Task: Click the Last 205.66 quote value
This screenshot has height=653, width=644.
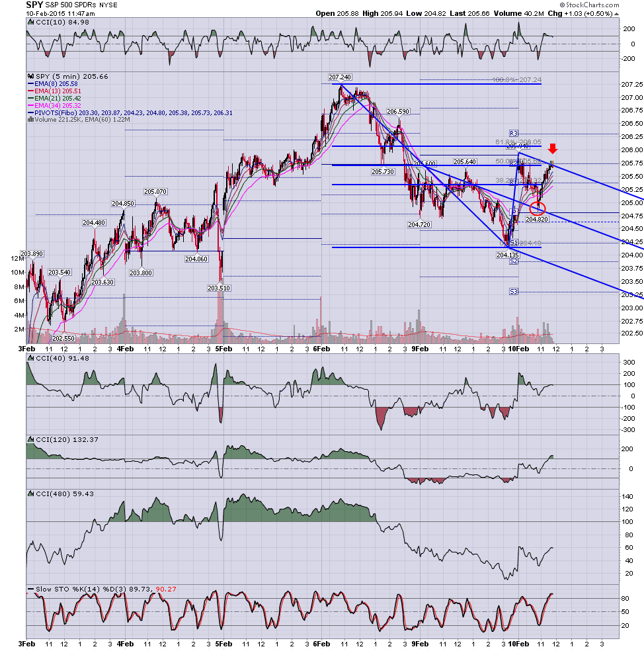Action: [469, 13]
